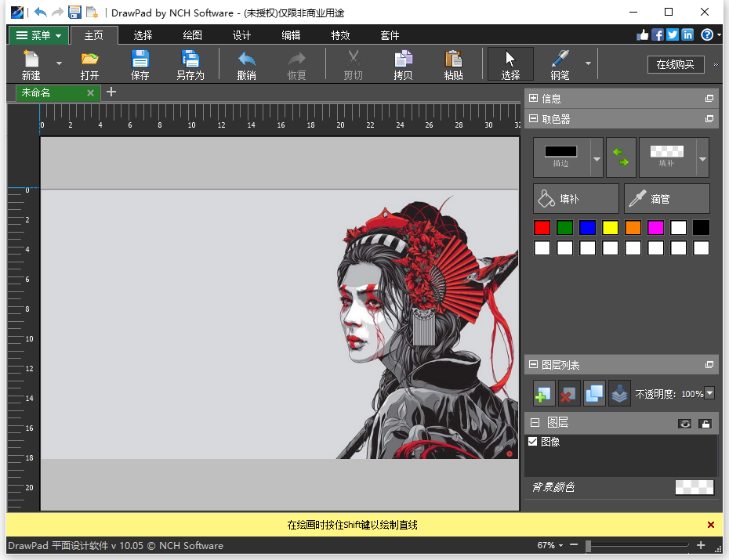Click the zoom slider handle
This screenshot has width=729, height=560.
click(x=588, y=546)
